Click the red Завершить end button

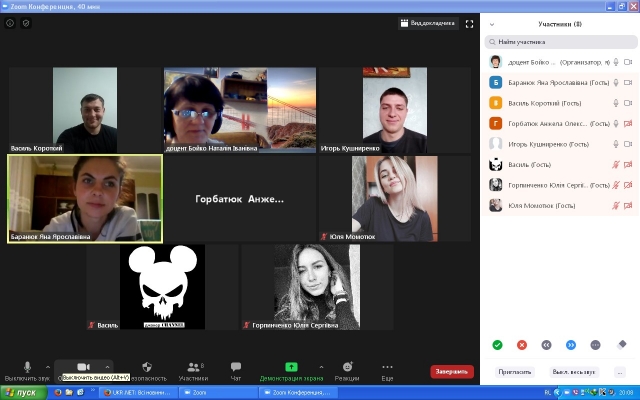(451, 371)
